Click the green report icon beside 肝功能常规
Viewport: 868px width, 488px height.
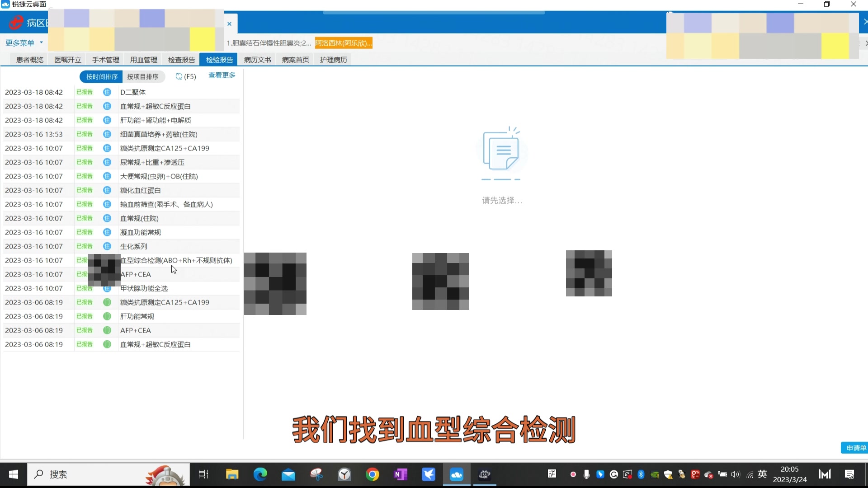(x=107, y=316)
